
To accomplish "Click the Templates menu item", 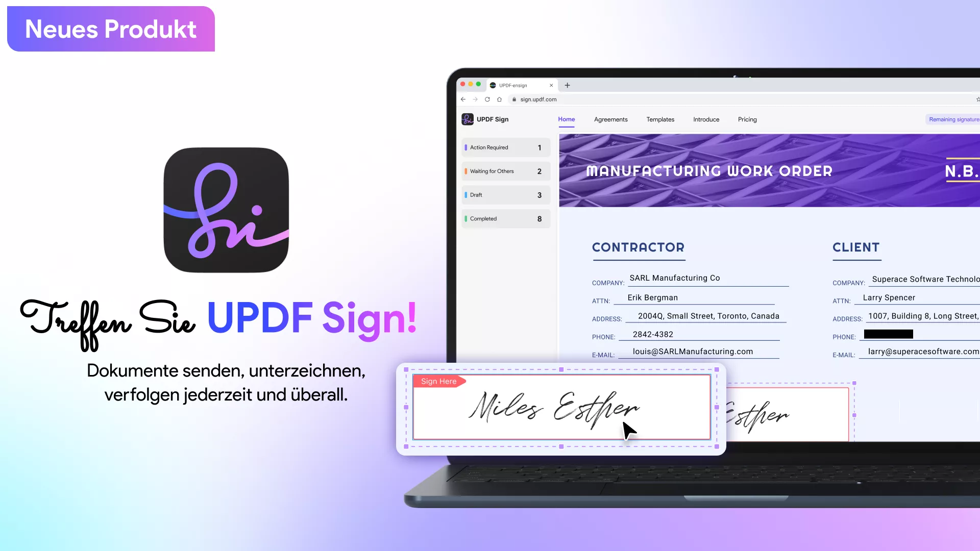I will point(659,119).
